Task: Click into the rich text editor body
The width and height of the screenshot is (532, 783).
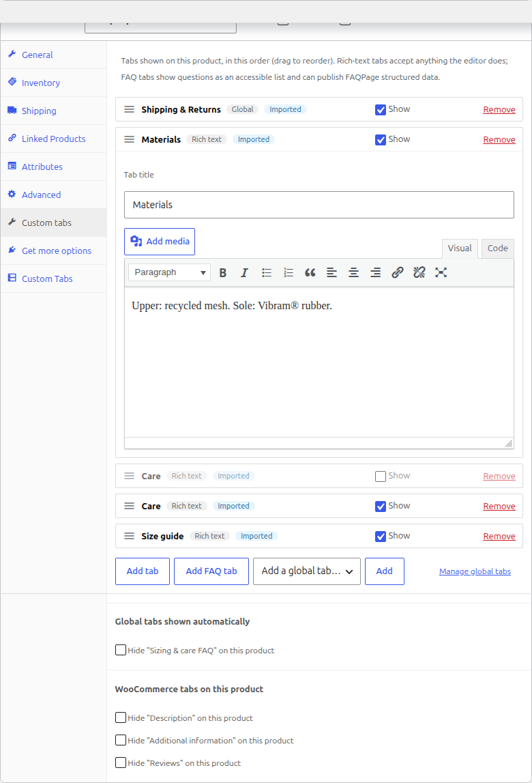Action: pyautogui.click(x=319, y=362)
